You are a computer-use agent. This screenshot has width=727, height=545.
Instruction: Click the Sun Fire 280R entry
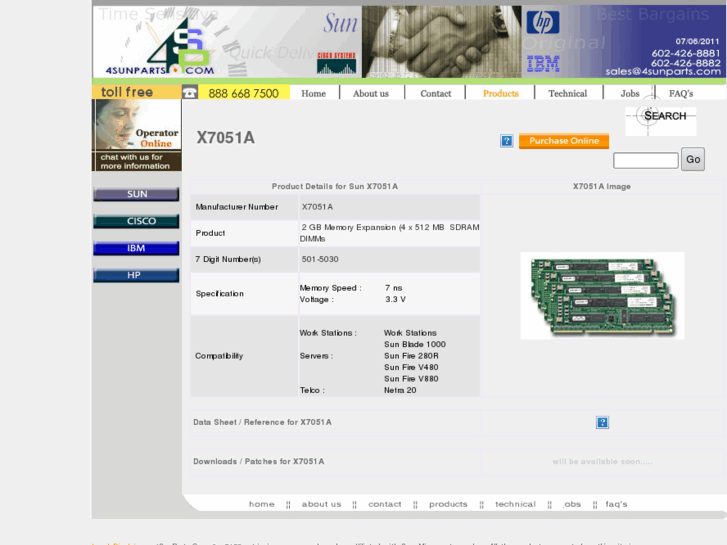[x=411, y=356]
